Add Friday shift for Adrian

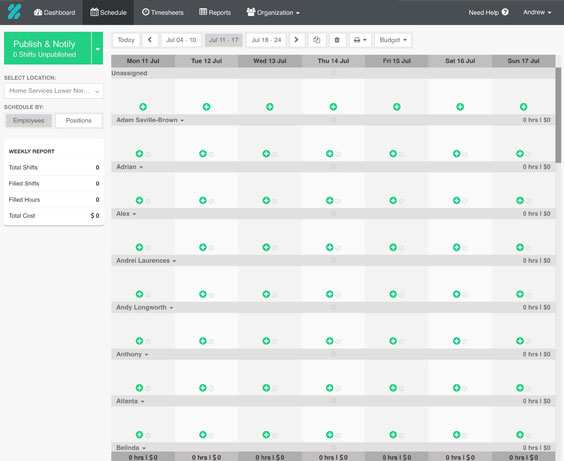pos(393,200)
